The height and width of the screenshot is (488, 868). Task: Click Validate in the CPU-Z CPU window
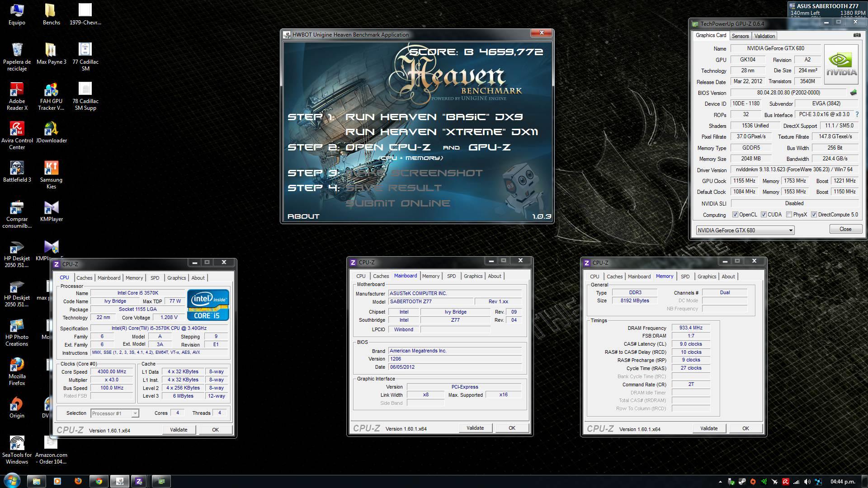(x=179, y=430)
